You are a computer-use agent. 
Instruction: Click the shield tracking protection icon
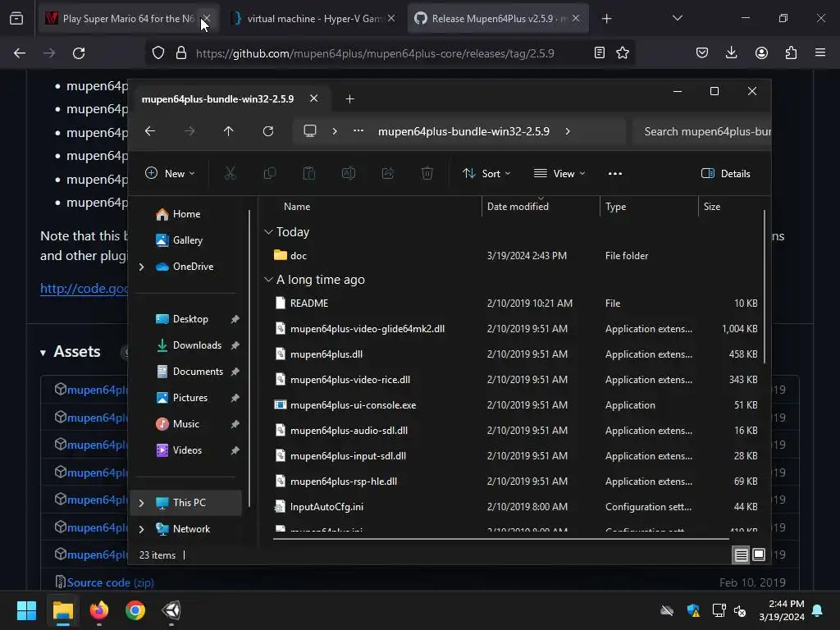[158, 52]
